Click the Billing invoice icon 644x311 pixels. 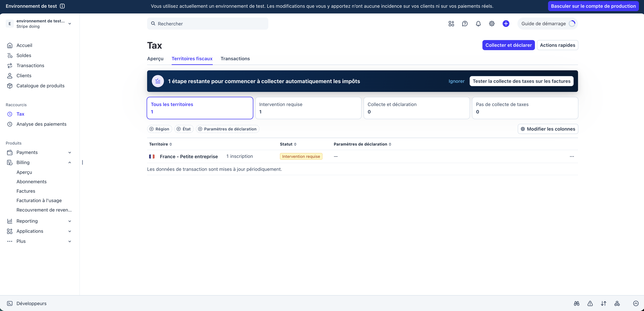pyautogui.click(x=10, y=163)
